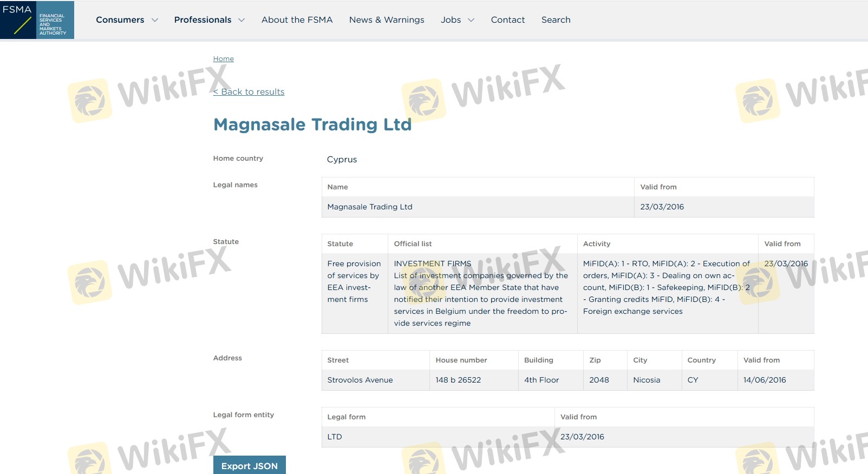Expand the Professionals menu chevron
Viewport: 868px width, 474px height.
click(x=242, y=20)
